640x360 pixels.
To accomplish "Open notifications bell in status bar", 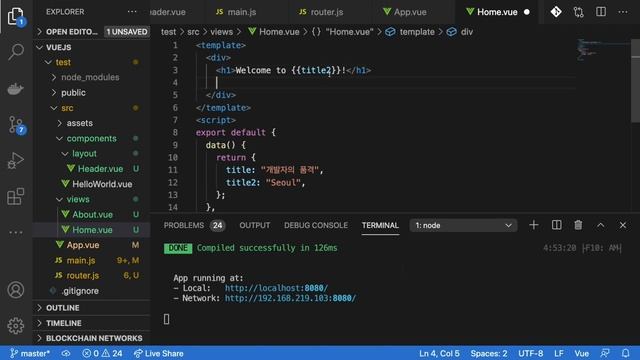I will (625, 353).
